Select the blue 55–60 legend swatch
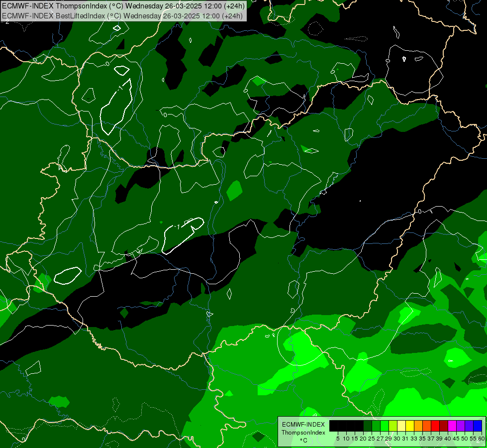 pyautogui.click(x=478, y=426)
